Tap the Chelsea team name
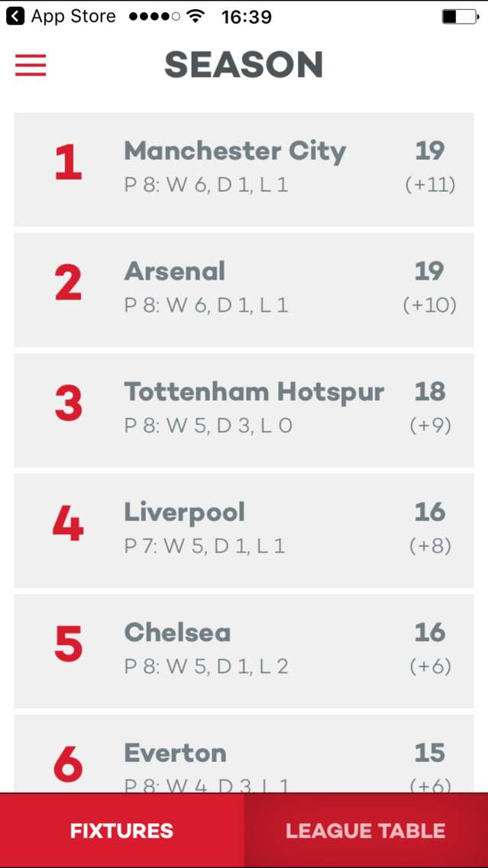Viewport: 488px width, 868px height. [x=177, y=632]
